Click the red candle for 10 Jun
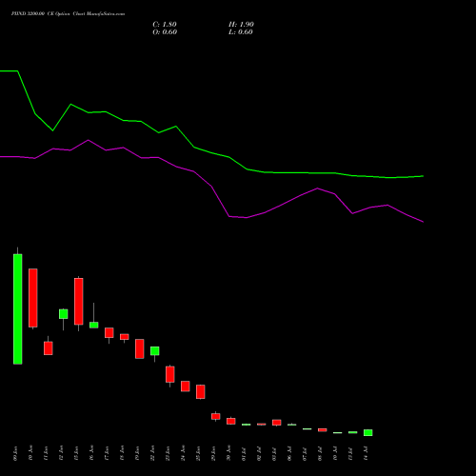476x476 pixels. pyautogui.click(x=33, y=298)
